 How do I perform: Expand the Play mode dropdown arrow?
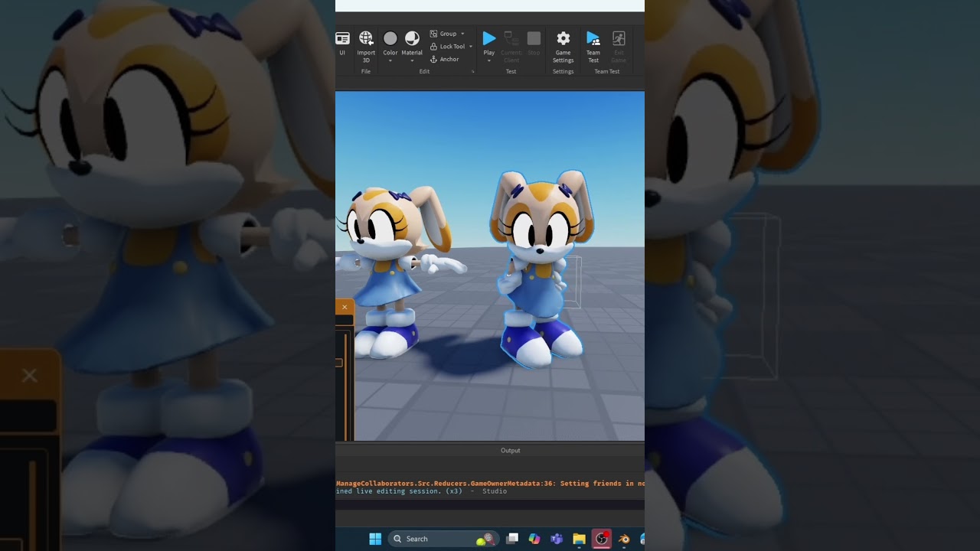click(488, 61)
